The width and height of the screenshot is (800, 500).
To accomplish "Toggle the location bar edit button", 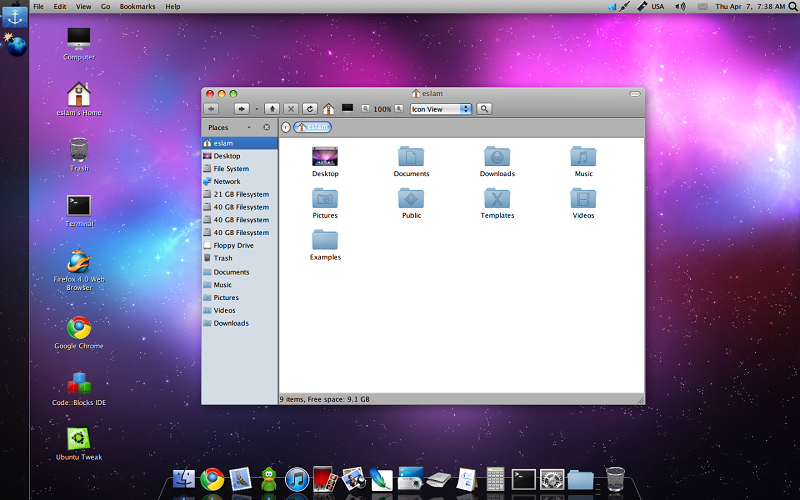I will click(x=286, y=127).
